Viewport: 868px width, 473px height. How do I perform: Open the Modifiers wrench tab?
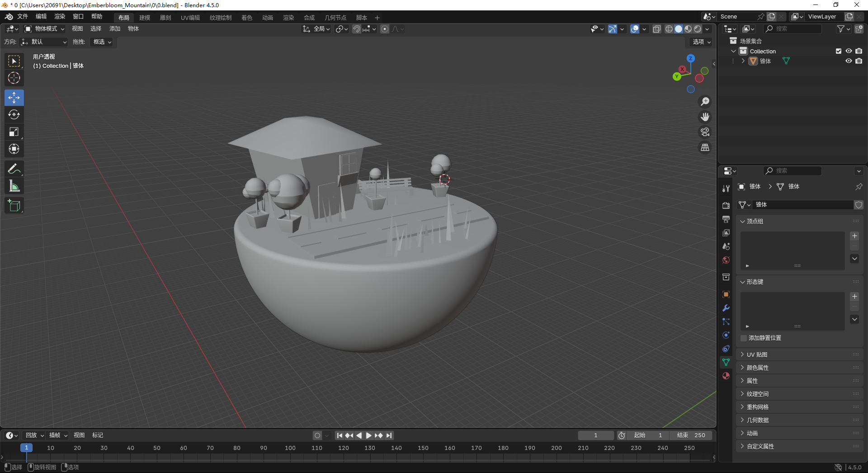[726, 308]
